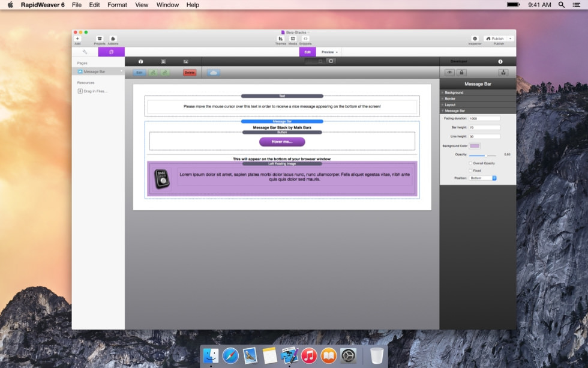Click the red Delete button
This screenshot has height=368, width=588.
(x=190, y=73)
